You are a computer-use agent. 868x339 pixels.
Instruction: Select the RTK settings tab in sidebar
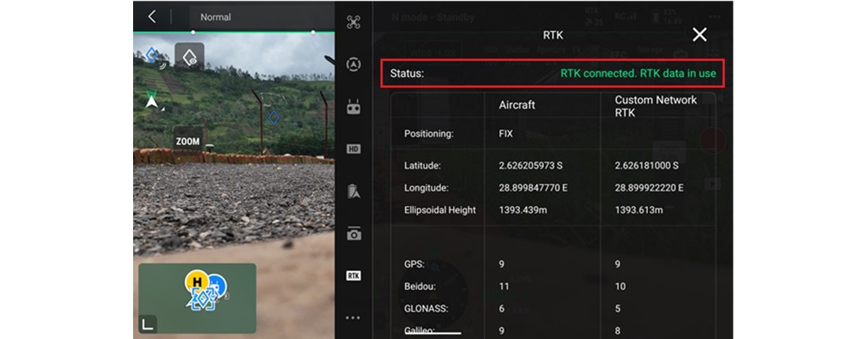coord(353,275)
